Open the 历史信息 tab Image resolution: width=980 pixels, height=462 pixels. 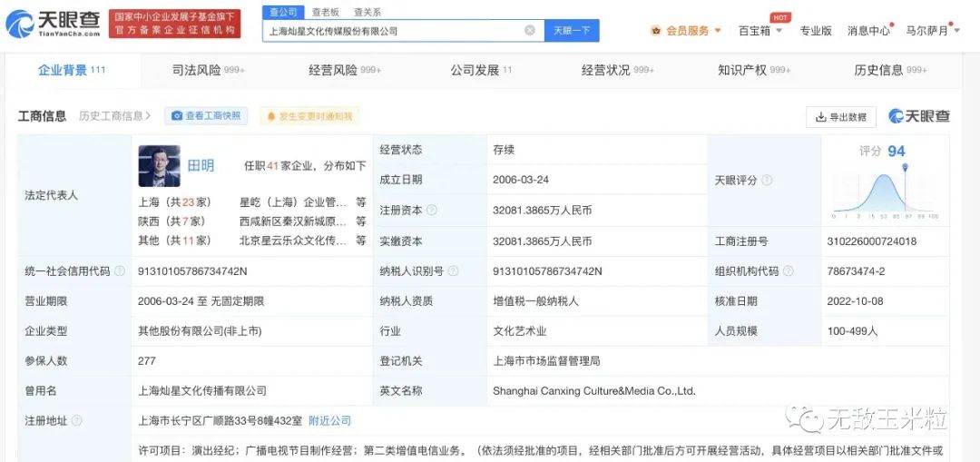[890, 70]
